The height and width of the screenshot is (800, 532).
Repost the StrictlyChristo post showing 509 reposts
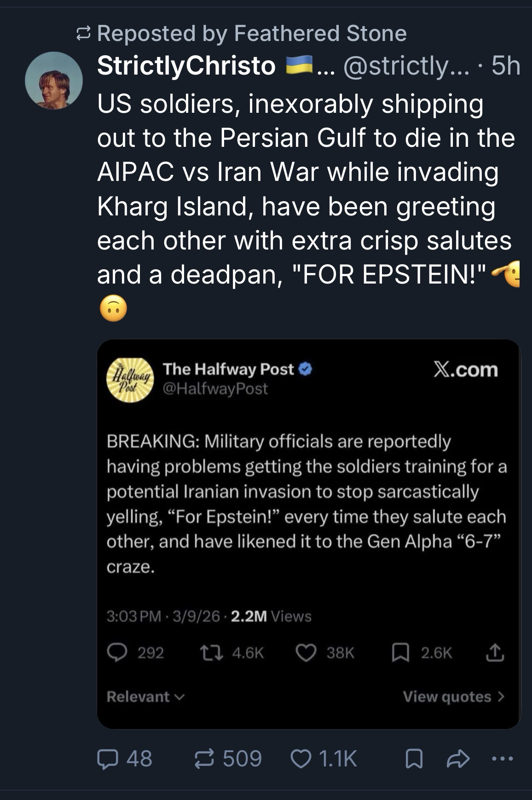tap(204, 759)
